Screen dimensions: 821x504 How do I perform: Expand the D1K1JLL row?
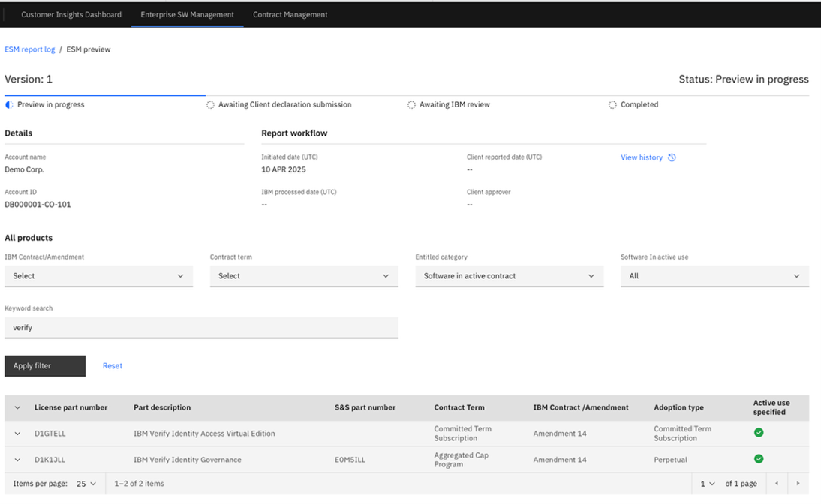tap(17, 460)
